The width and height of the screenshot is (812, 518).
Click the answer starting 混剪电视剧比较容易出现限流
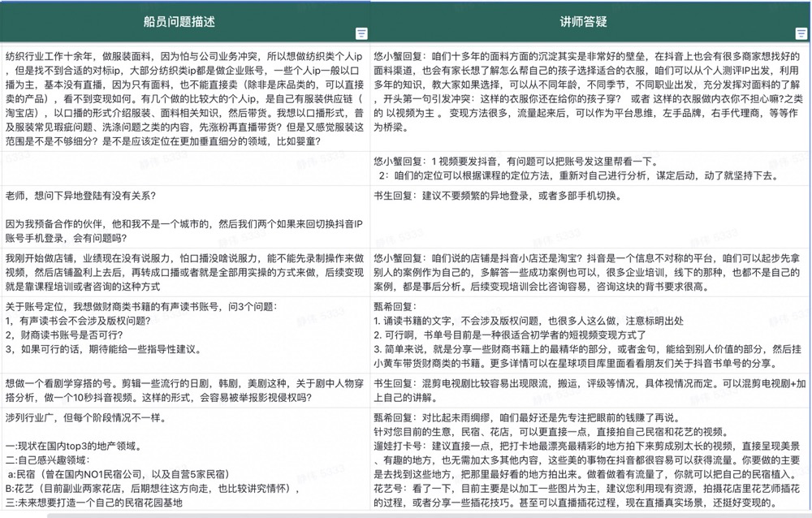590,391
